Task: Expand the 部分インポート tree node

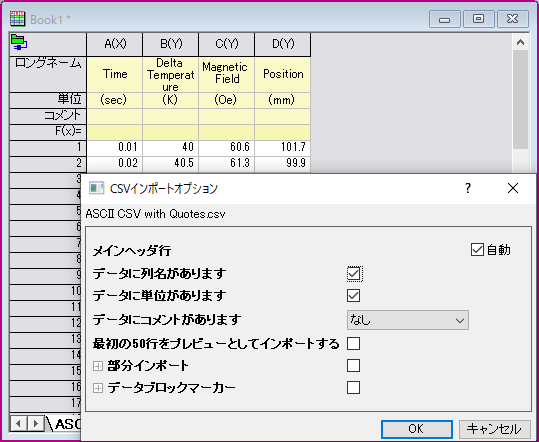Action: click(98, 366)
